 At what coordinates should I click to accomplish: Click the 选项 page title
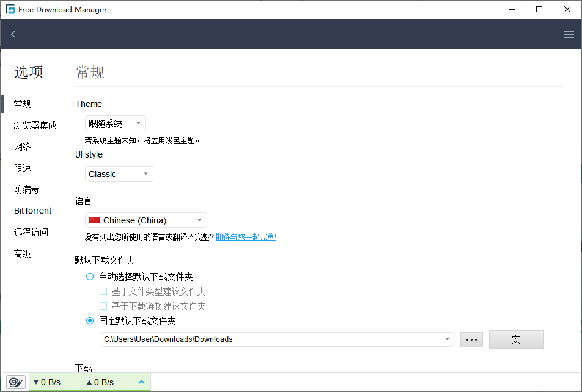pyautogui.click(x=29, y=72)
